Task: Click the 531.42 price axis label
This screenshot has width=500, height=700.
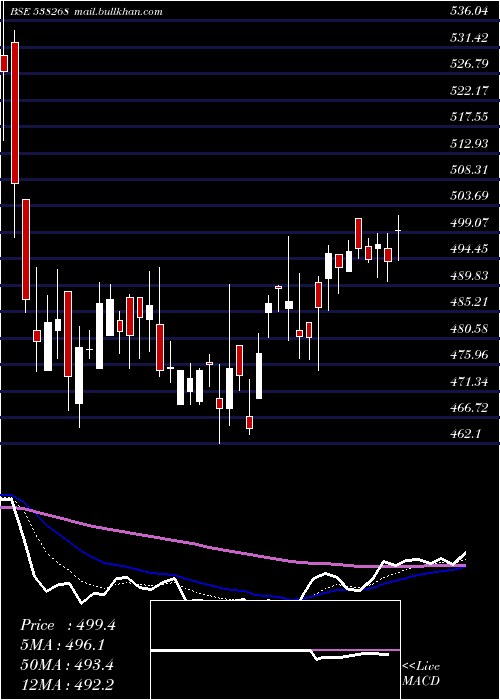Action: pyautogui.click(x=469, y=38)
